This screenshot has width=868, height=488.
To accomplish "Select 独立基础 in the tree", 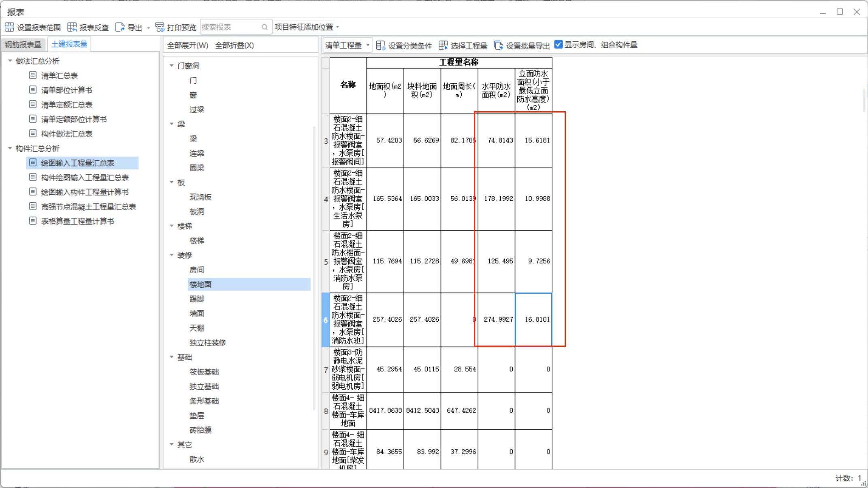I will [204, 386].
